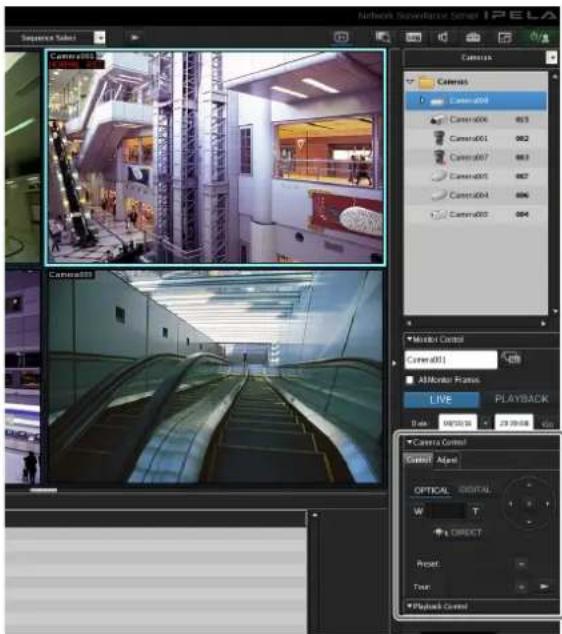Open the Preset dropdown

pos(521,564)
